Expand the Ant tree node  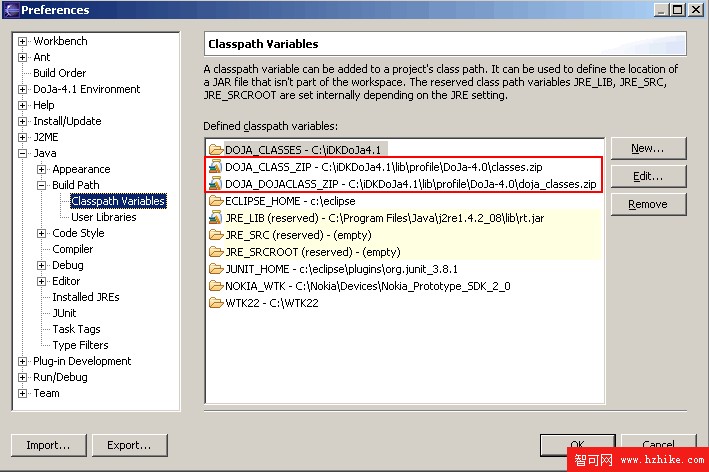[22, 57]
